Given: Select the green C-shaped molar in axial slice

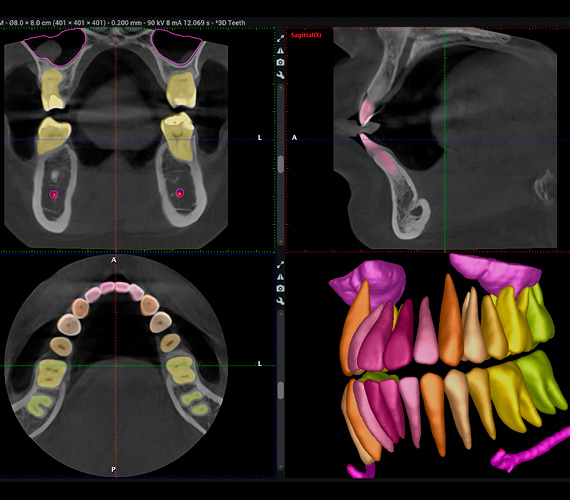Looking at the screenshot, I should pos(40,405).
